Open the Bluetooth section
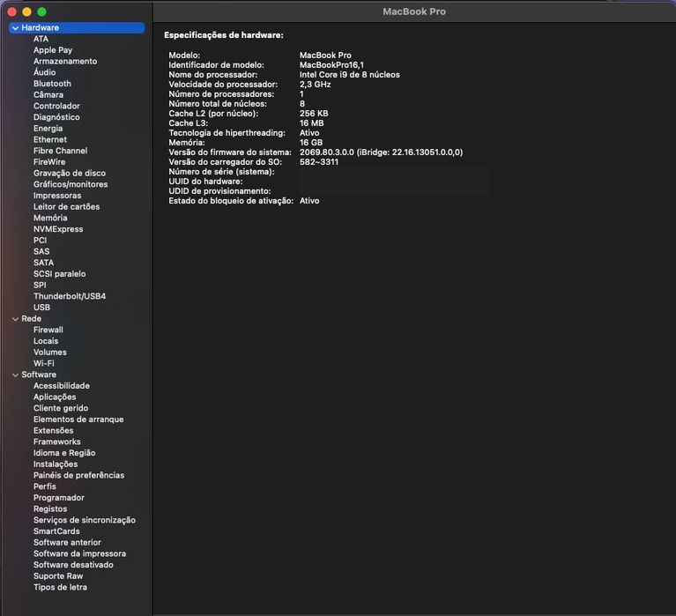Image resolution: width=676 pixels, height=616 pixels. 52,84
